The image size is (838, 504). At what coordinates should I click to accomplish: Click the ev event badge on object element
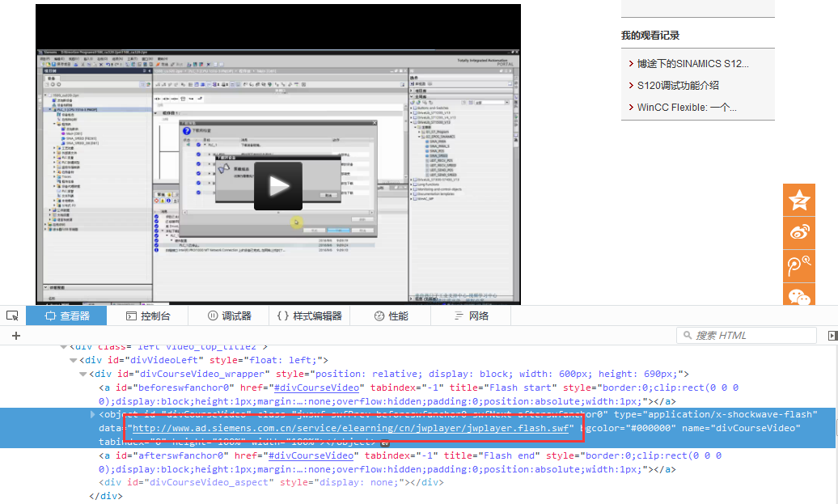pyautogui.click(x=385, y=443)
